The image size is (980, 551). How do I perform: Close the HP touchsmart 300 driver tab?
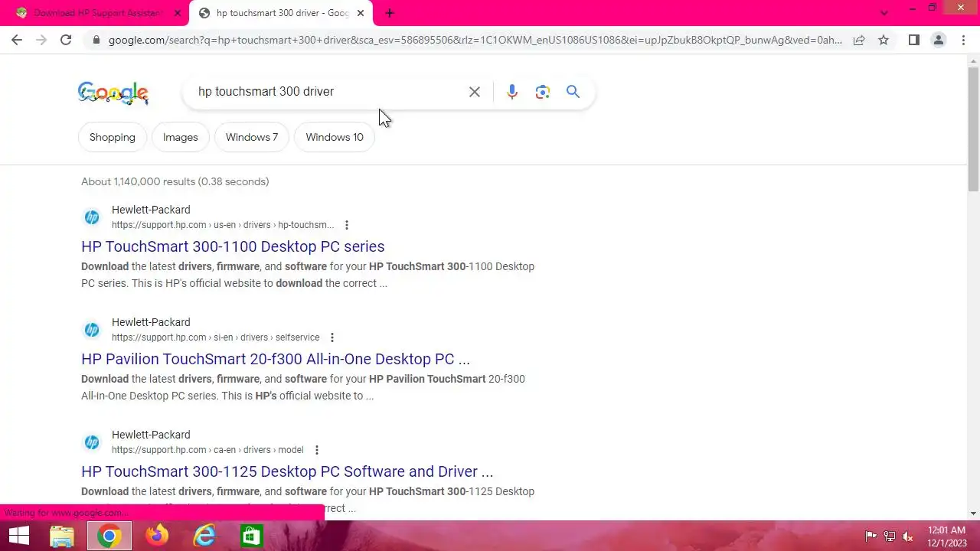click(361, 13)
